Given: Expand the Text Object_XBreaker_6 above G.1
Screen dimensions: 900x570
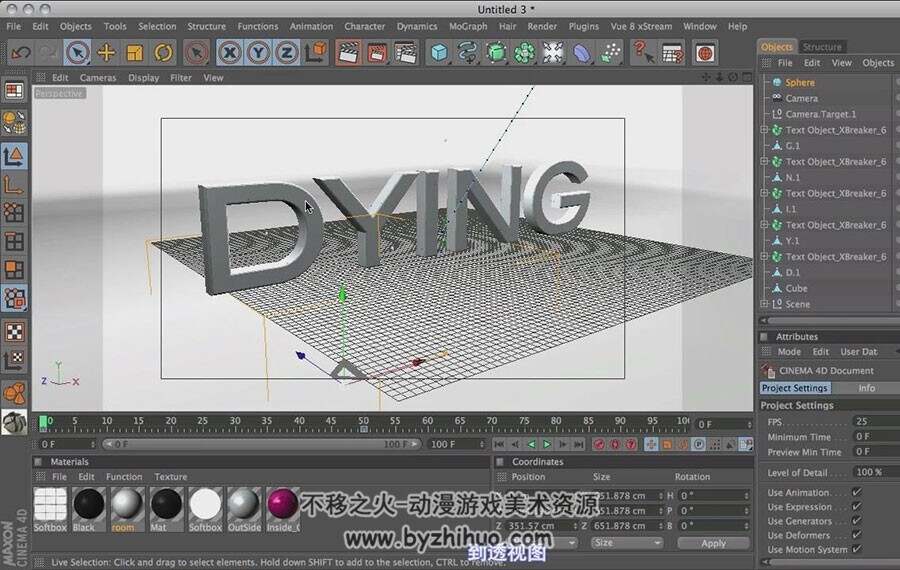Looking at the screenshot, I should click(764, 130).
